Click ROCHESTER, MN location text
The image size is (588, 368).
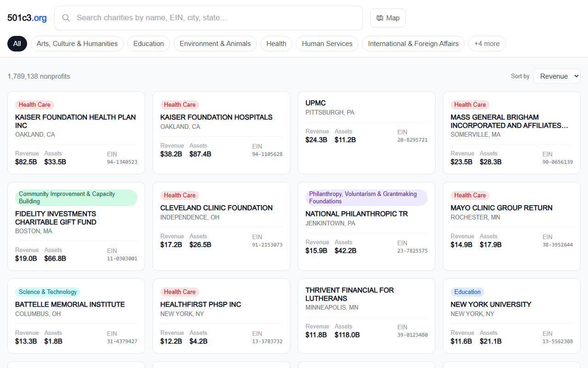point(475,217)
